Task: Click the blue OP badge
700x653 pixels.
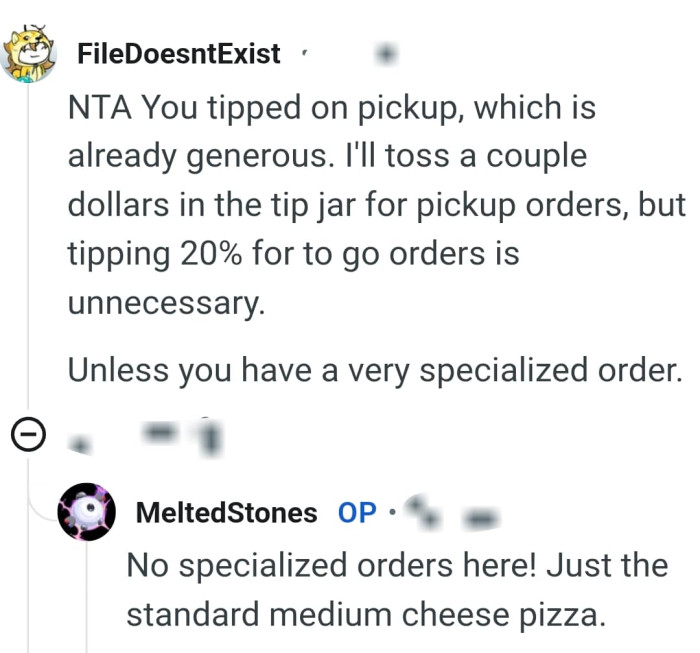Action: [x=357, y=513]
